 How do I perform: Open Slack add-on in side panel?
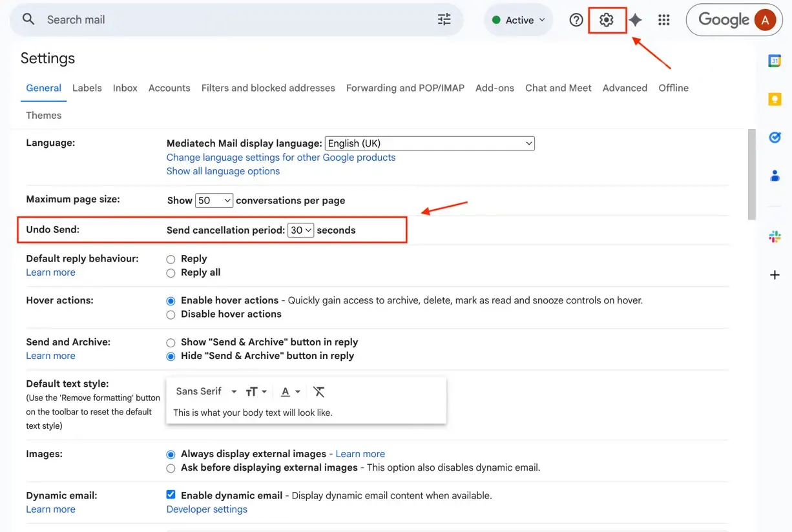[x=775, y=237]
